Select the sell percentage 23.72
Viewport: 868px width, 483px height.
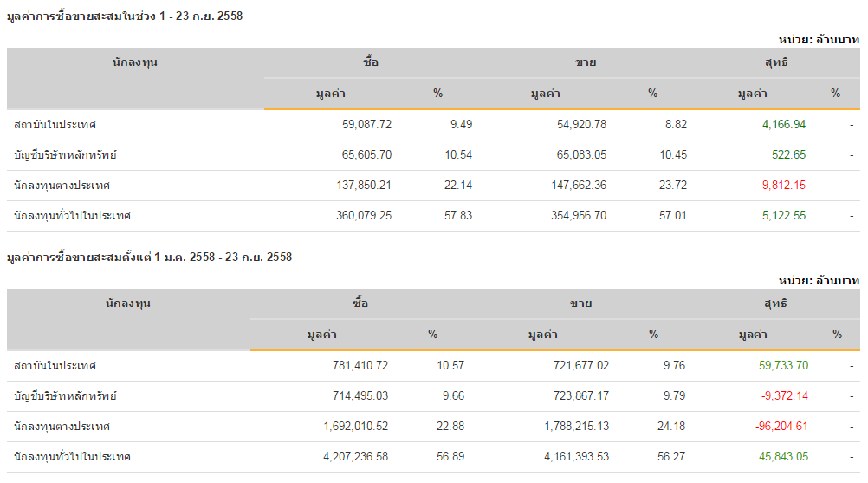[x=673, y=186]
